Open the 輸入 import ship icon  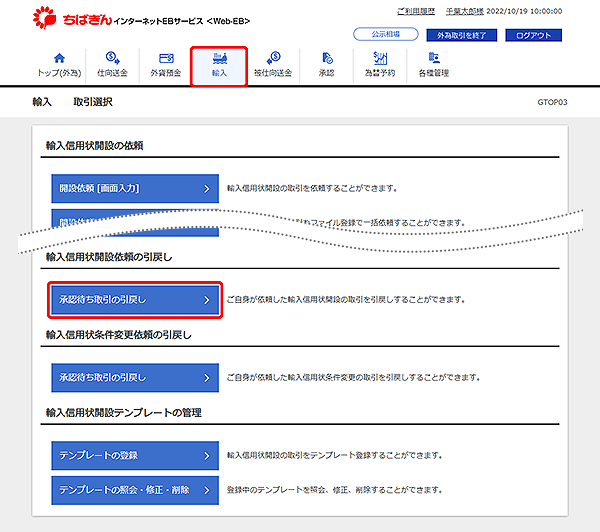(x=220, y=58)
